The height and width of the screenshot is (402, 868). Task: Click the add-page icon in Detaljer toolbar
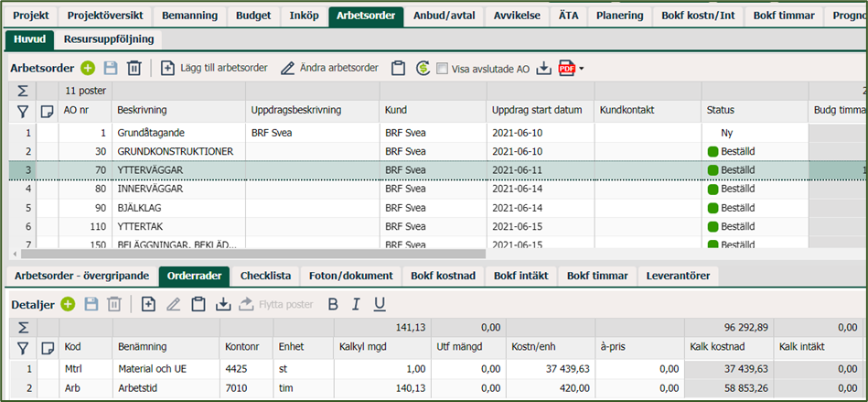coord(148,304)
